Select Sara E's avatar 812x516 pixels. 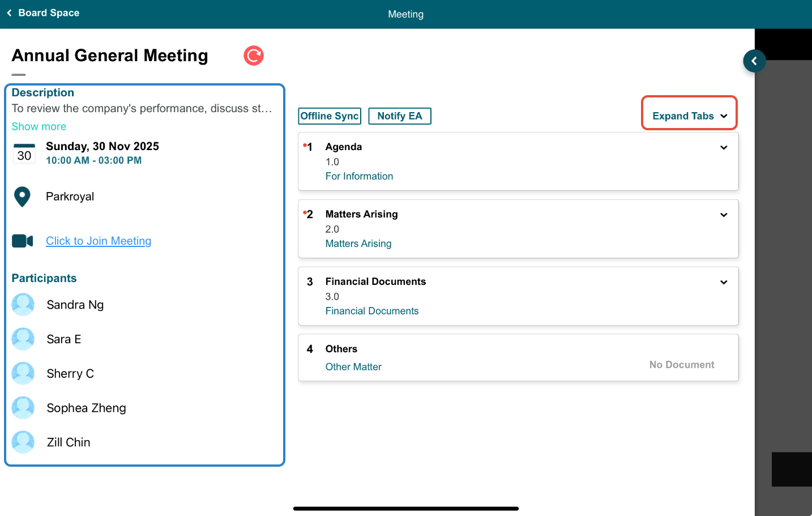(23, 339)
